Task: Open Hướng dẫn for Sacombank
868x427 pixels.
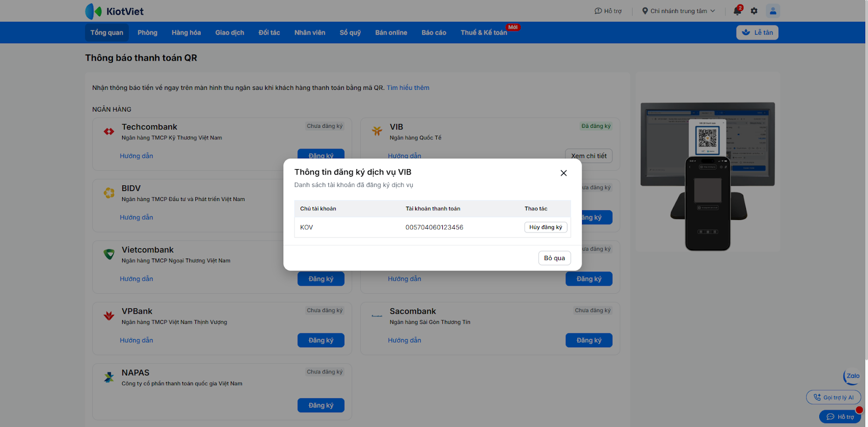Action: [x=405, y=340]
